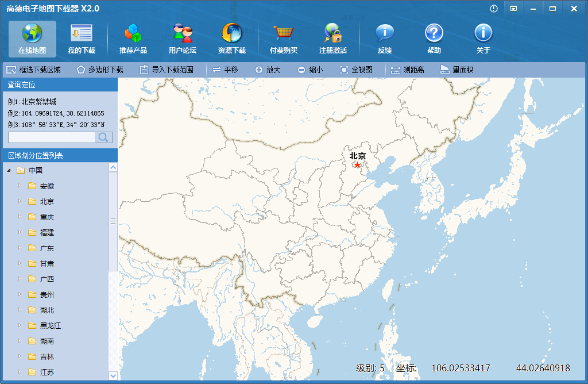The width and height of the screenshot is (588, 384).
Task: Open 我的下载 downloads section
Action: coord(82,39)
